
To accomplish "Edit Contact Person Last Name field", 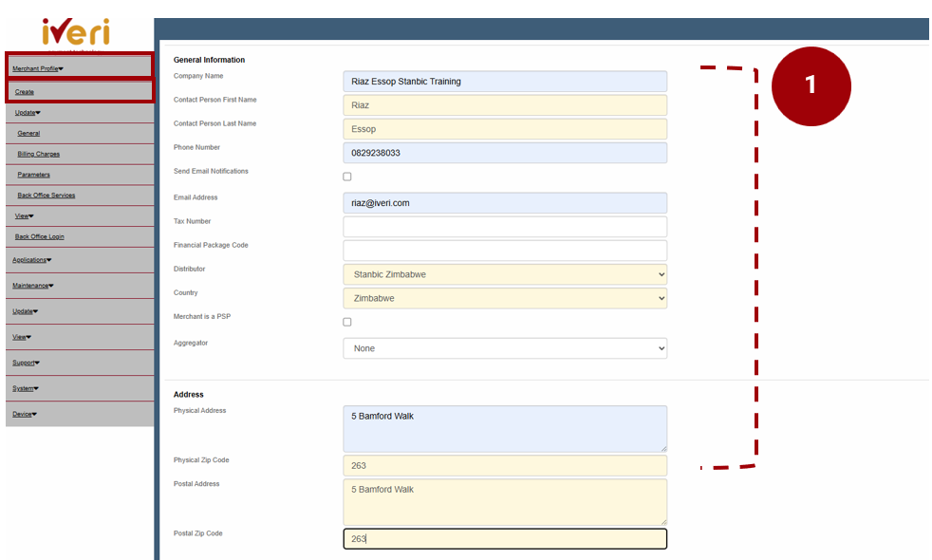I will click(x=505, y=129).
